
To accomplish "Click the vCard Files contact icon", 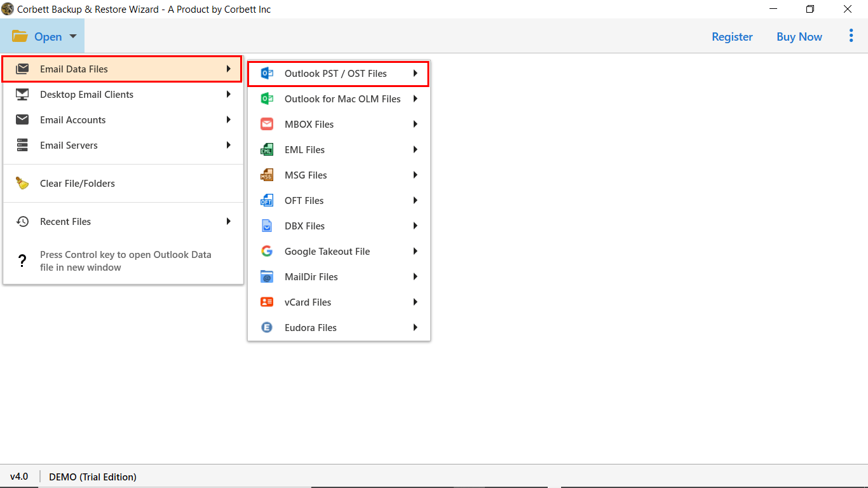I will [x=267, y=302].
